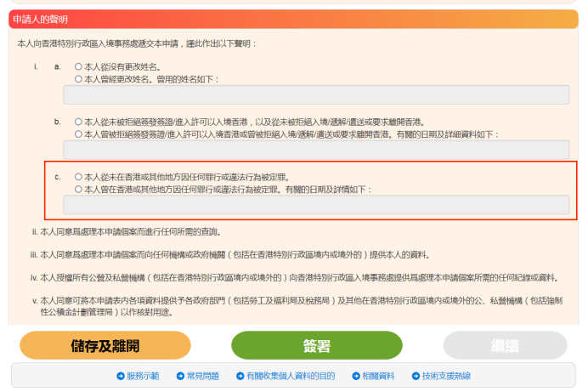
Task: Click arrow icon beside 有關收集個人資料的目的
Action: tap(240, 376)
